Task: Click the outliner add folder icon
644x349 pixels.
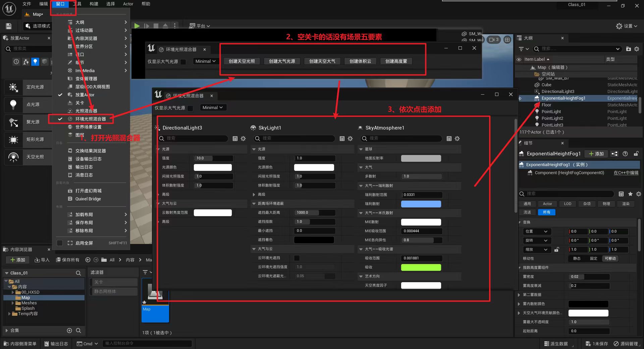Action: pyautogui.click(x=628, y=49)
